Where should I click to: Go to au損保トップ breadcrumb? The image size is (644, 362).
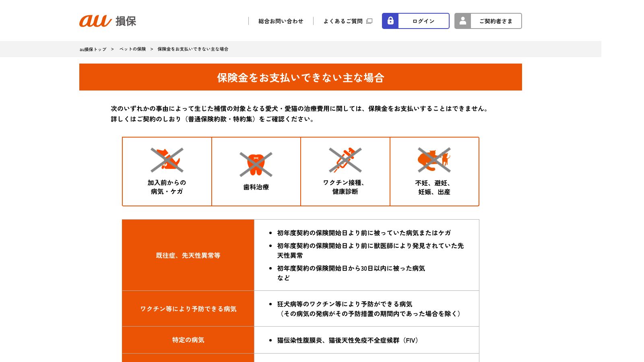tap(93, 49)
